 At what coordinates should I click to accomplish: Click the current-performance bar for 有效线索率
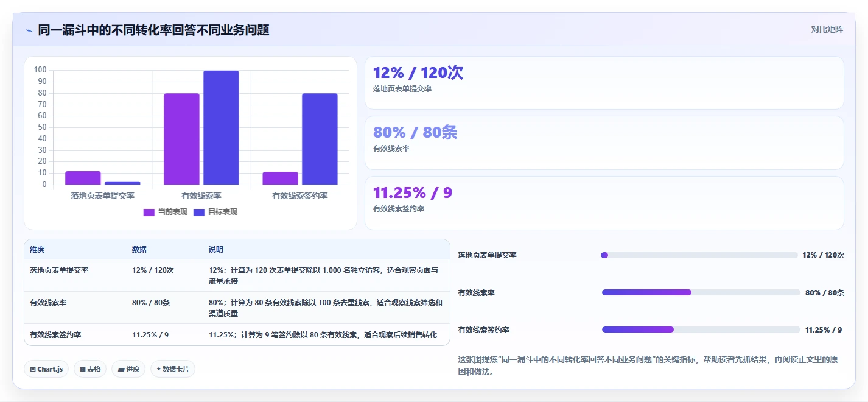pos(181,139)
